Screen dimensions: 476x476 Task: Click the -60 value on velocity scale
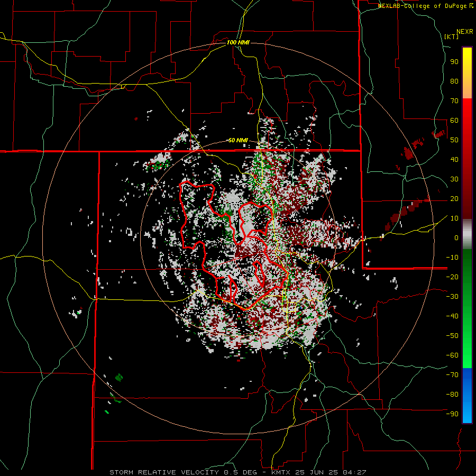tap(452, 355)
